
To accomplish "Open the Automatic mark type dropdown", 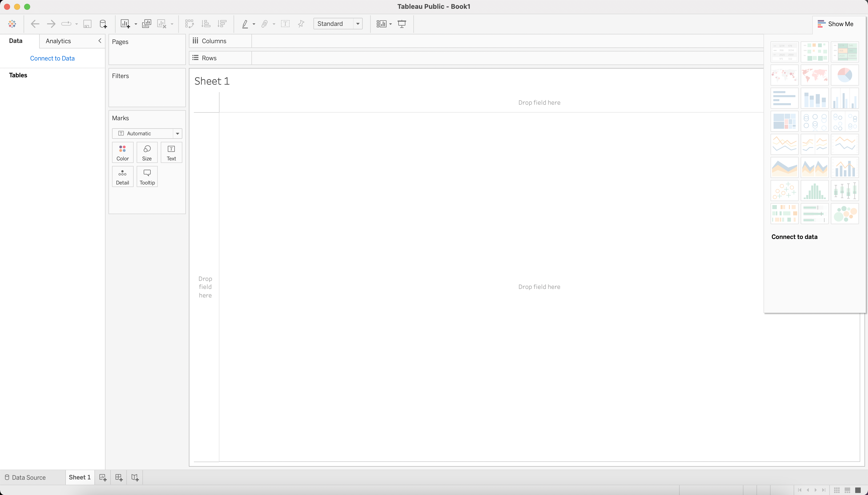I will [177, 133].
